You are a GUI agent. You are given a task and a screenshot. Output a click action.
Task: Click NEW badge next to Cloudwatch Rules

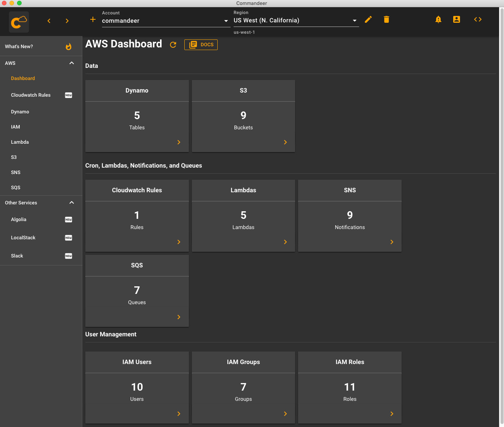pos(69,95)
